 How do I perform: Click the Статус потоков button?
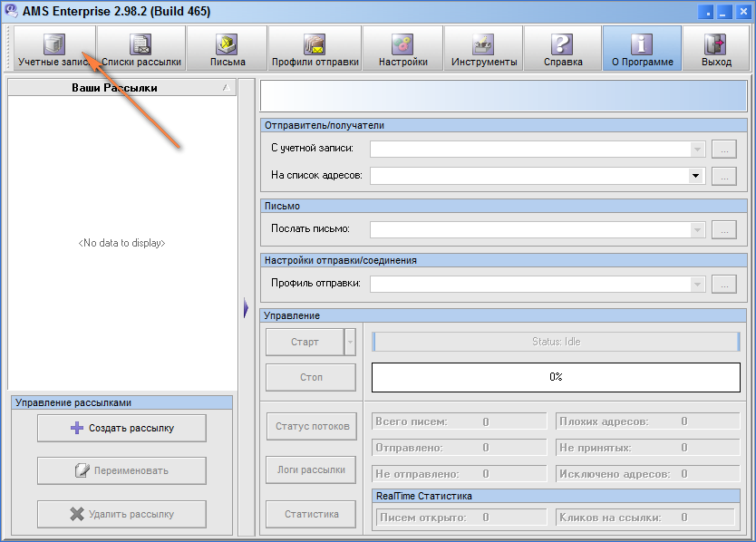(x=311, y=426)
